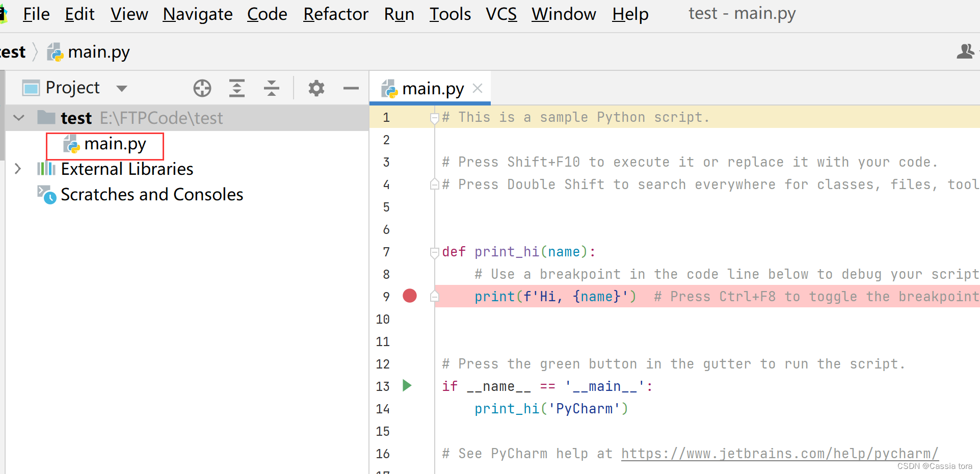Open the VCS menu

(x=501, y=14)
